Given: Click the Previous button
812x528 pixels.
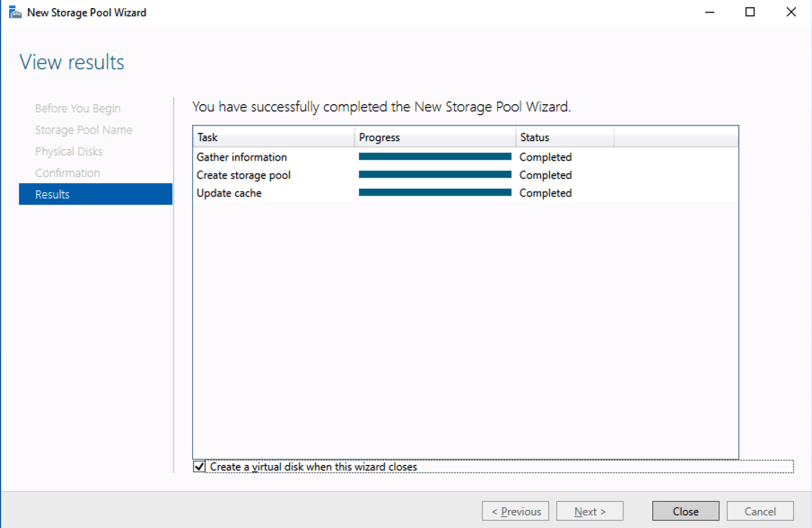Looking at the screenshot, I should 515,511.
